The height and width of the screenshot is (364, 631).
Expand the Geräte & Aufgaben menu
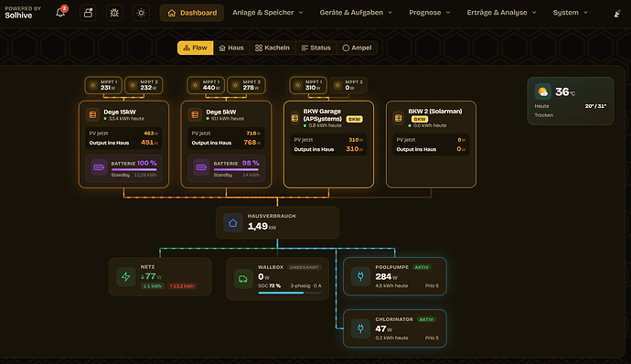tap(356, 13)
